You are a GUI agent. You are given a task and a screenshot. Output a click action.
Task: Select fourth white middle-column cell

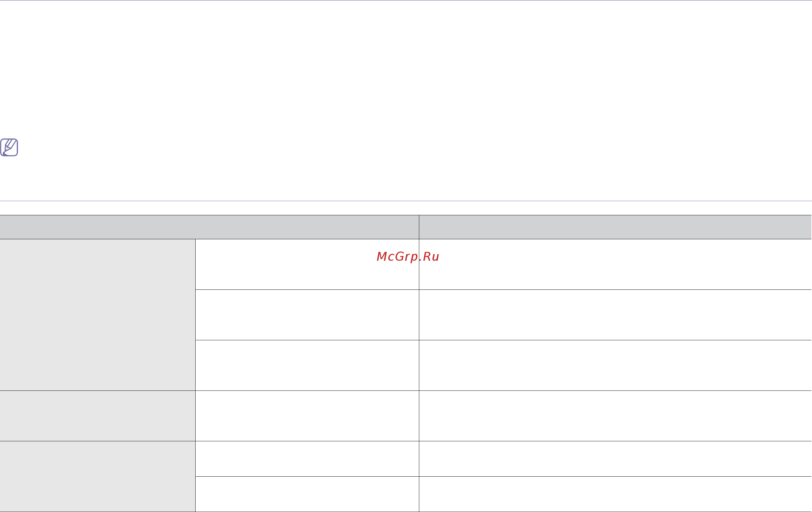tap(307, 416)
